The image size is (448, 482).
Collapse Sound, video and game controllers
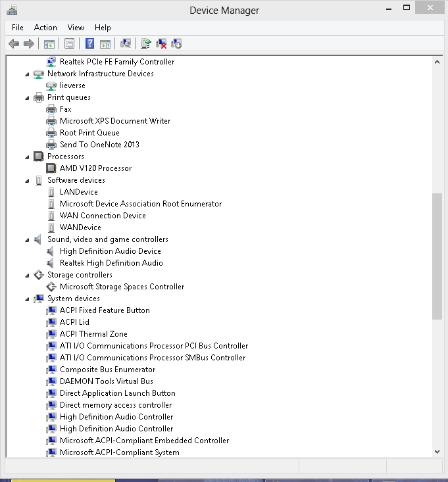pos(27,240)
